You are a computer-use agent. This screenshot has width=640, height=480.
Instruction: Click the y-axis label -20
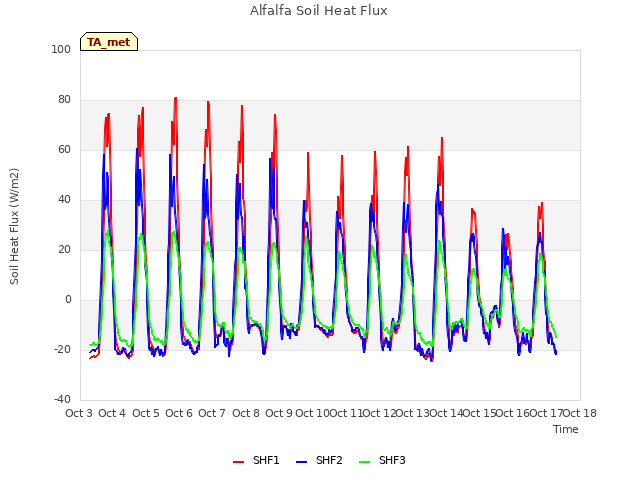tap(62, 349)
